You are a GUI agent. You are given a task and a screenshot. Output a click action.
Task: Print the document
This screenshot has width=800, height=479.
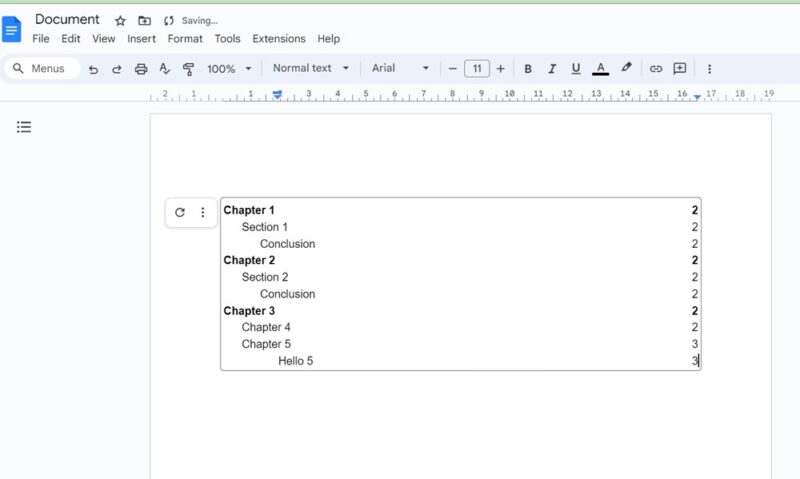[x=141, y=69]
